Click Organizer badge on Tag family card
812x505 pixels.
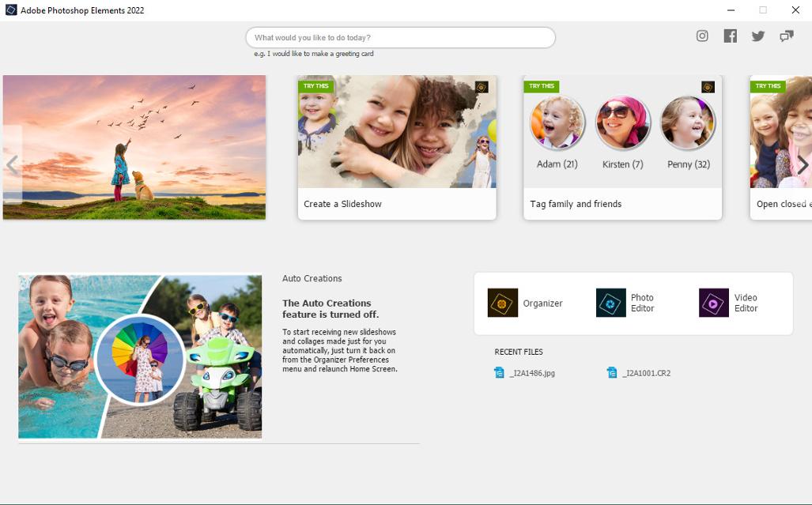[708, 87]
